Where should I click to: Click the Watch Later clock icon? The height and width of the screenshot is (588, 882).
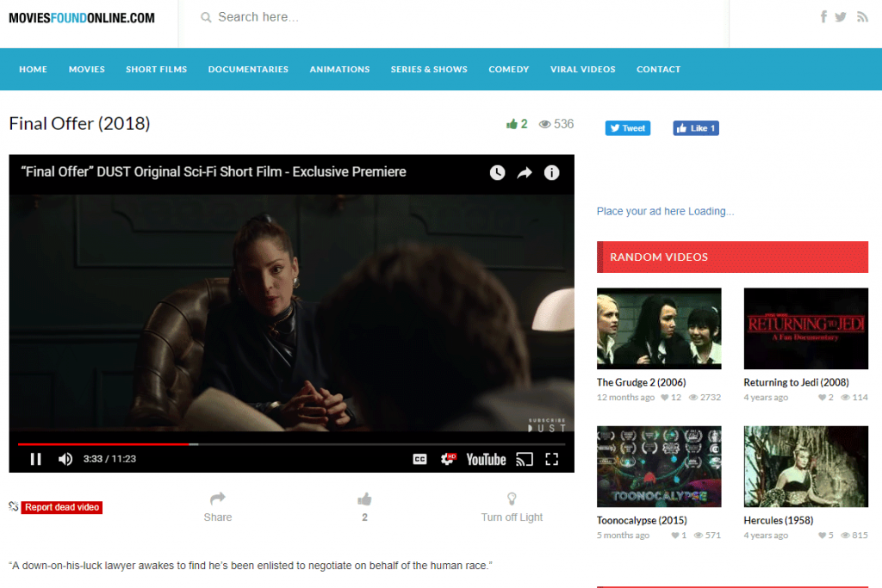click(x=497, y=173)
